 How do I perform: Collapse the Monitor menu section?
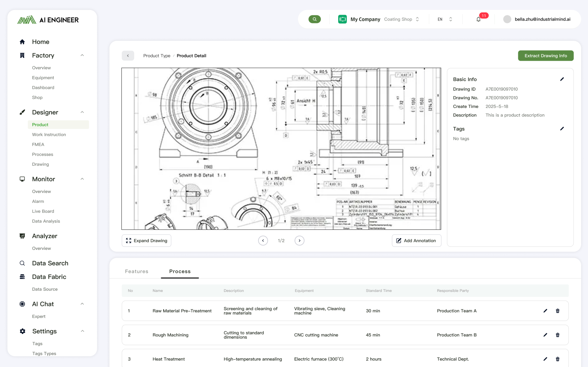pos(82,179)
